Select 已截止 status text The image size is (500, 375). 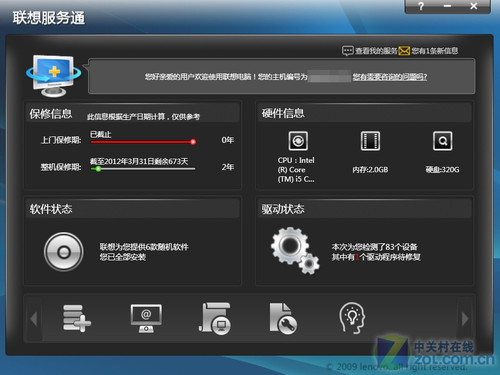click(x=100, y=134)
